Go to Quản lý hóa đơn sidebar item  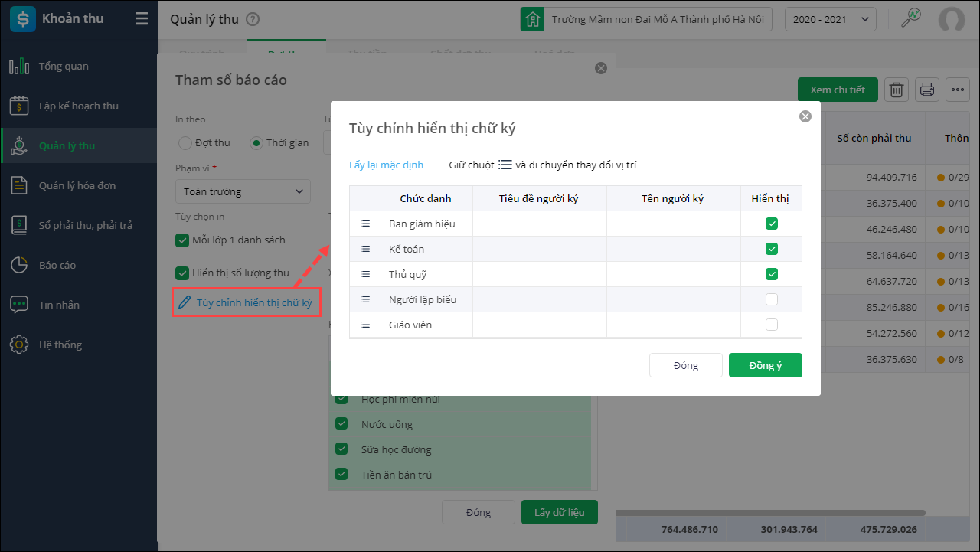[77, 185]
